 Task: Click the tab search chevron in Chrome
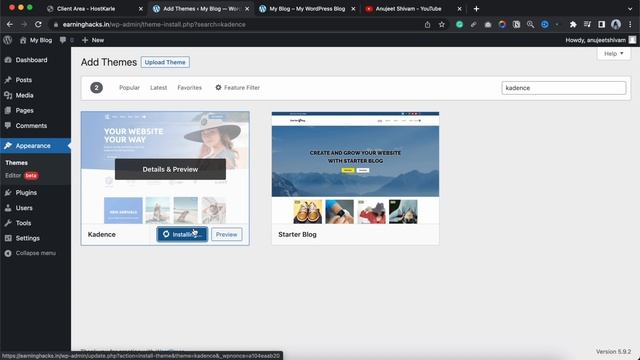point(630,9)
